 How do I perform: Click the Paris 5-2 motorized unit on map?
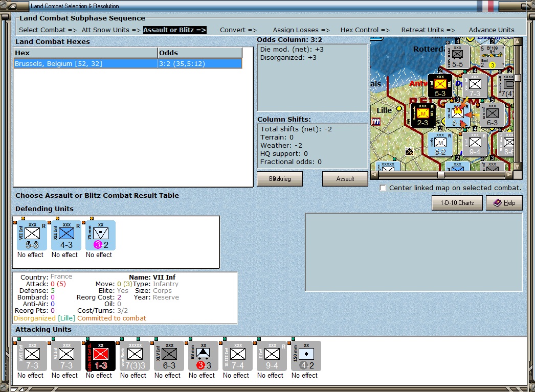point(440,144)
